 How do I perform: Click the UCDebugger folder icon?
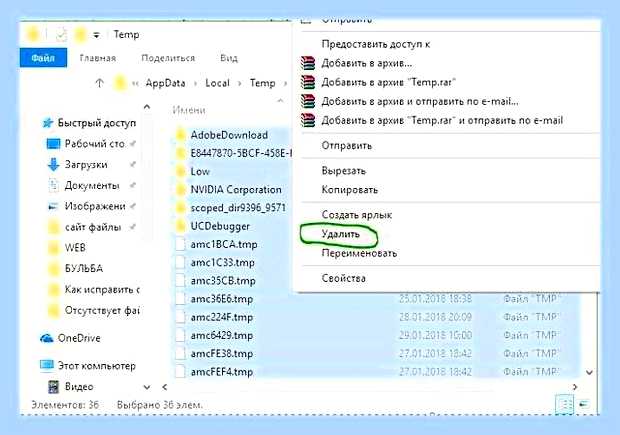coord(180,226)
